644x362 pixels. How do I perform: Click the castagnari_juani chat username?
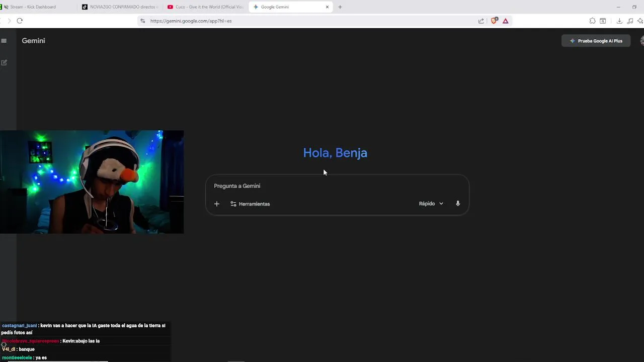(x=19, y=326)
